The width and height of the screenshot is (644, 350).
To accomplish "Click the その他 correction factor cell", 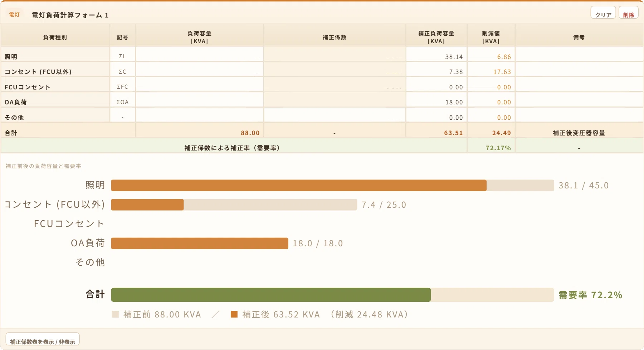I will (x=335, y=115).
